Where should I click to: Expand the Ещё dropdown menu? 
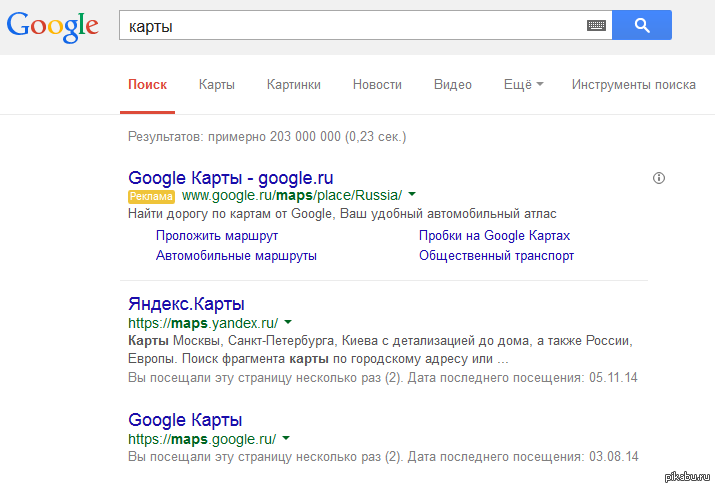[x=523, y=85]
